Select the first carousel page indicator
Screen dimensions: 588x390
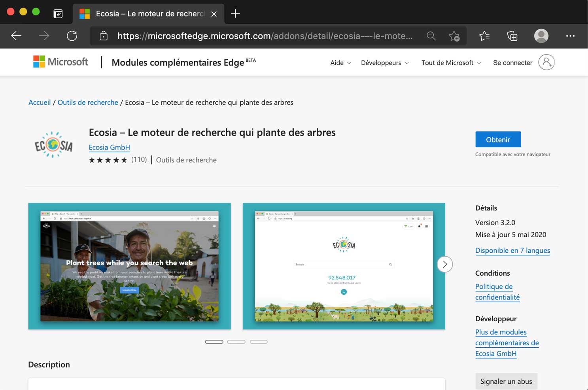[214, 342]
